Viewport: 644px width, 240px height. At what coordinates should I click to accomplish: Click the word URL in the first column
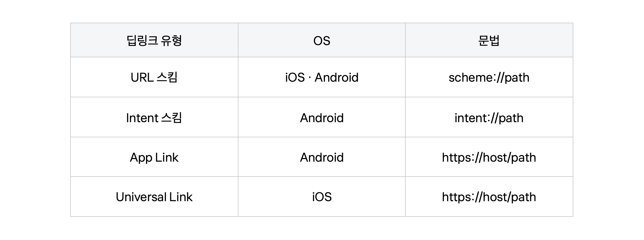(x=142, y=77)
